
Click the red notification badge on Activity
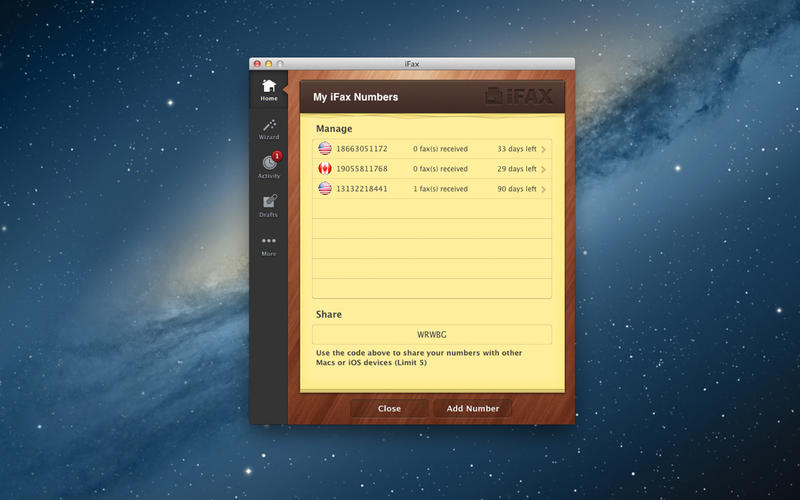(277, 155)
